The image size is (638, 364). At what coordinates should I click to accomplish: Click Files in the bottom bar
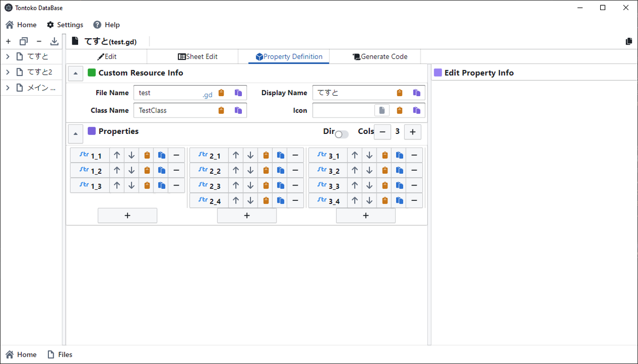coord(60,354)
